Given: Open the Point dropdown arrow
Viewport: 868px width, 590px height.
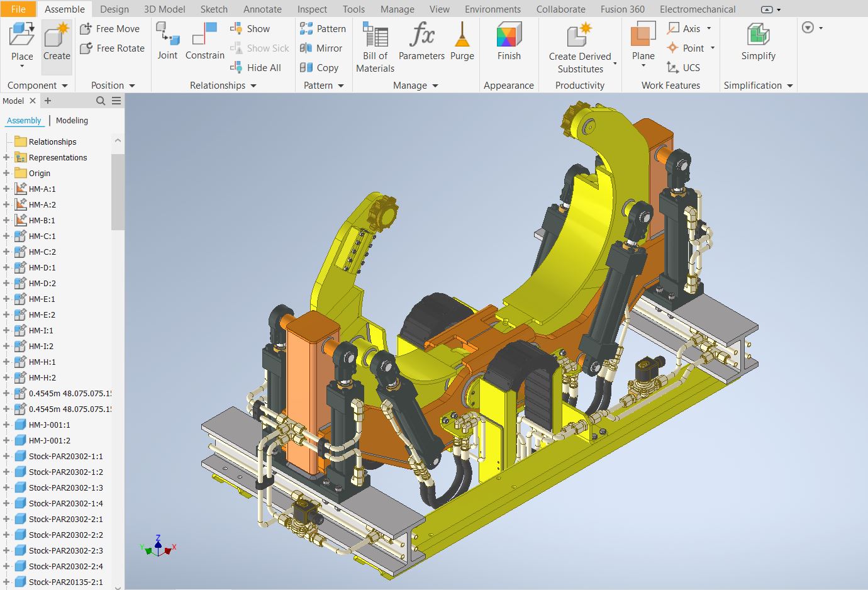Looking at the screenshot, I should (713, 48).
